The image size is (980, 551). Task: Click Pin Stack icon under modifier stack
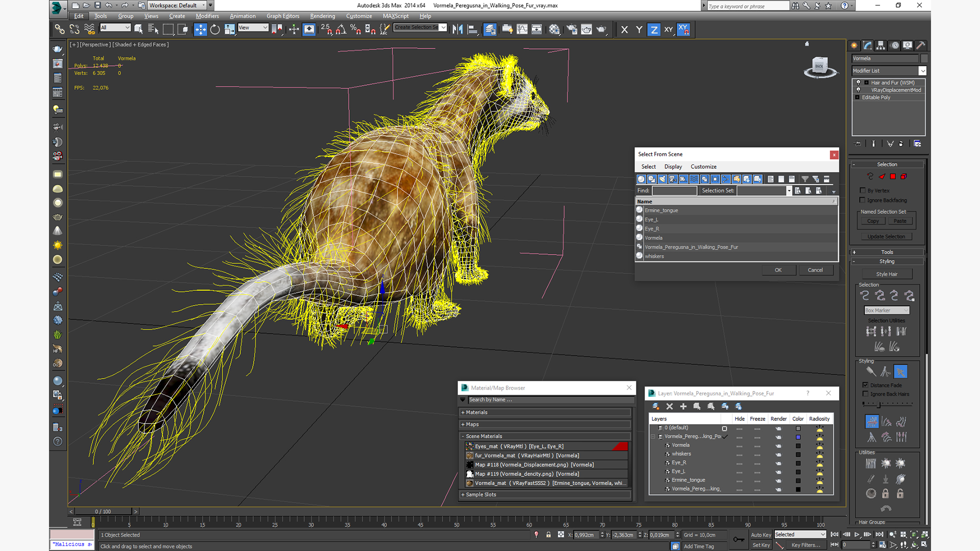pyautogui.click(x=858, y=144)
